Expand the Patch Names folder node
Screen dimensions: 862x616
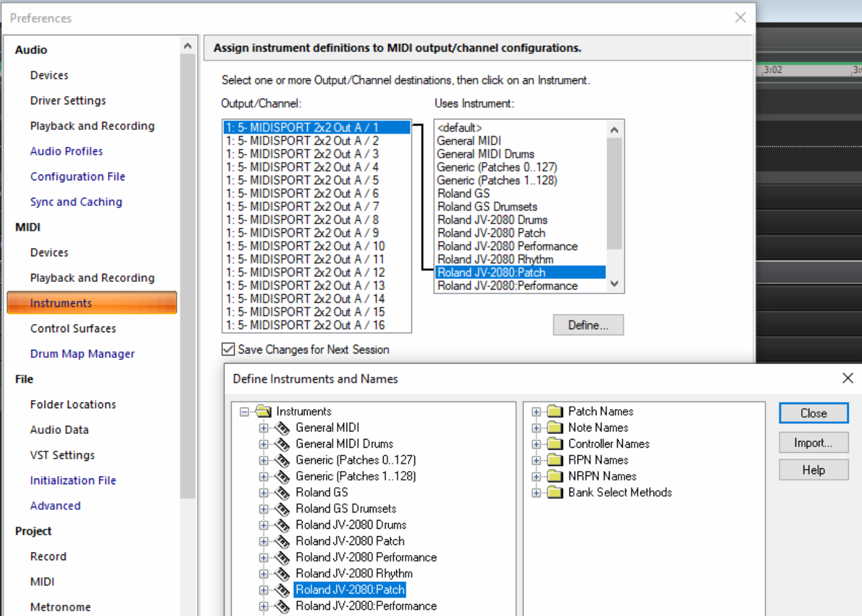536,412
